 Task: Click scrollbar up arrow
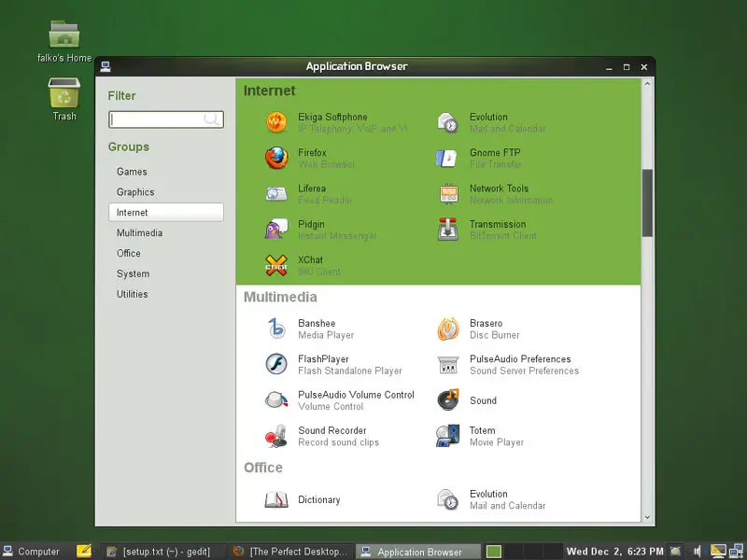[x=647, y=84]
